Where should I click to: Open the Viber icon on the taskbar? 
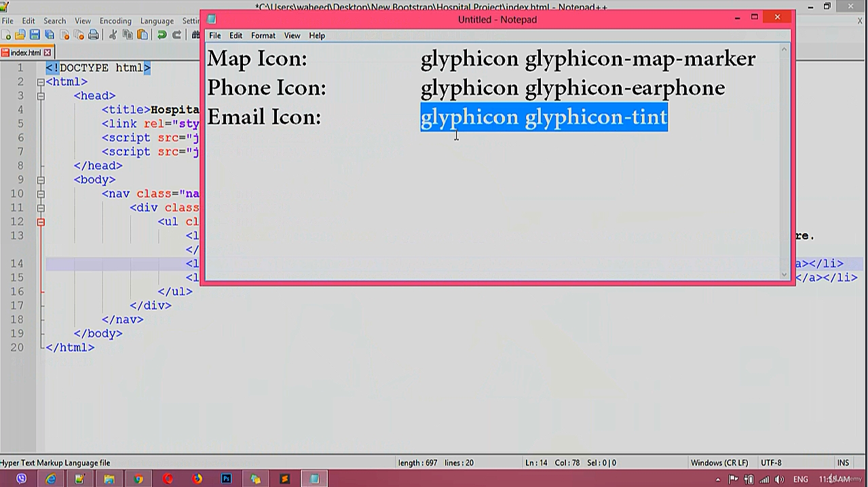click(x=22, y=479)
